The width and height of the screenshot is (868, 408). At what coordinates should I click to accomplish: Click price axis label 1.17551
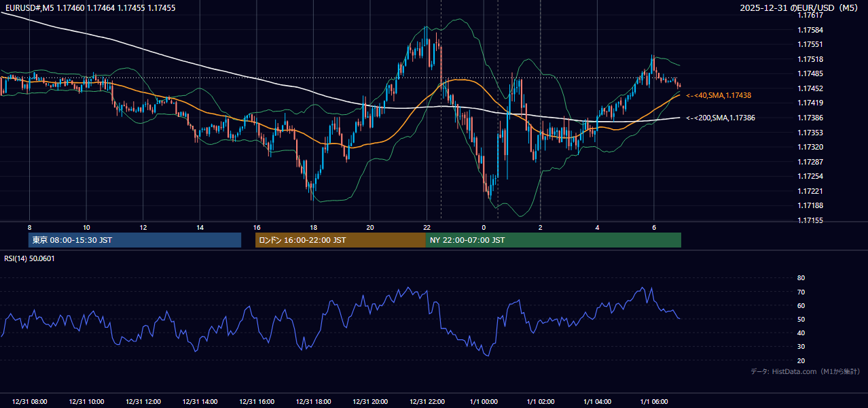click(810, 44)
